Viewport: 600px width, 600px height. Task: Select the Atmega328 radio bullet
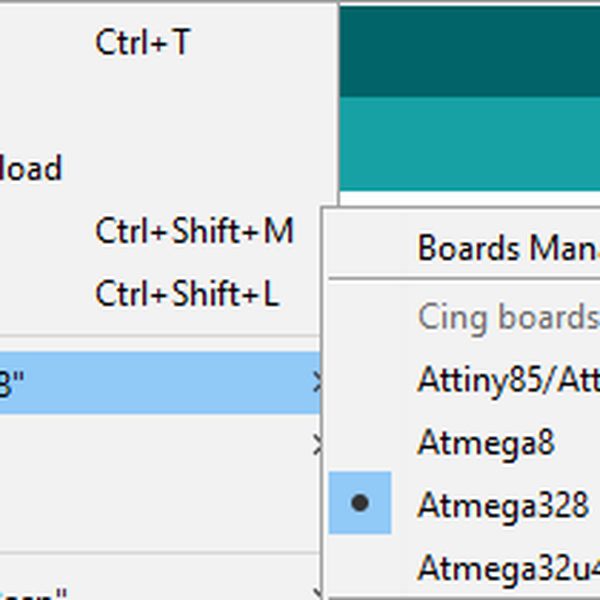point(360,504)
